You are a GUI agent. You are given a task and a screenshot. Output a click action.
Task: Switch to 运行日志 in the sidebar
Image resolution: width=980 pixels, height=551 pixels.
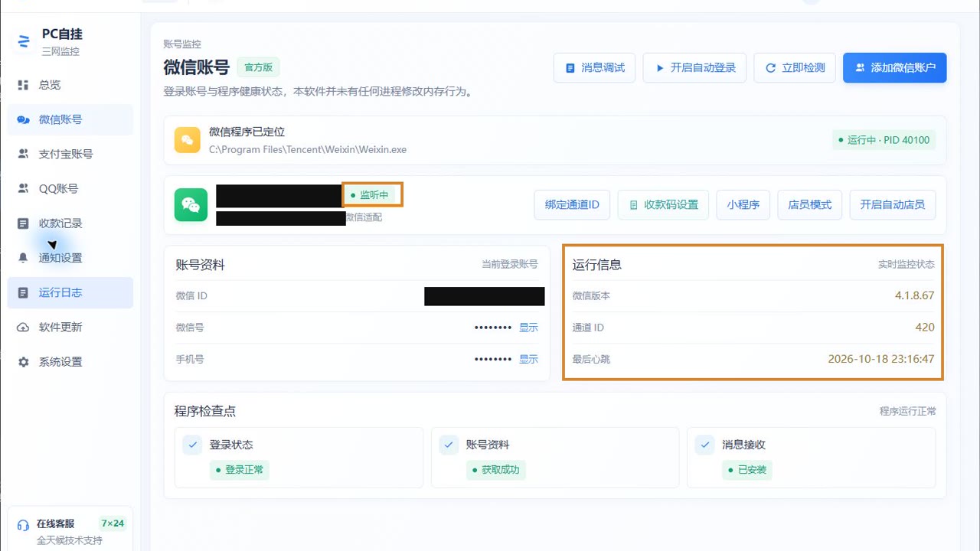70,292
